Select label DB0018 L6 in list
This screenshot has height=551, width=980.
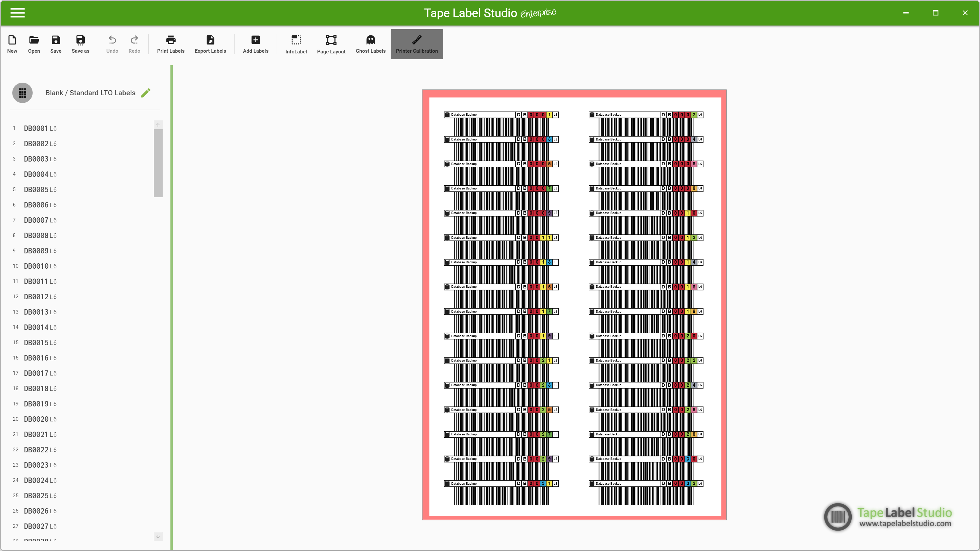tap(40, 388)
